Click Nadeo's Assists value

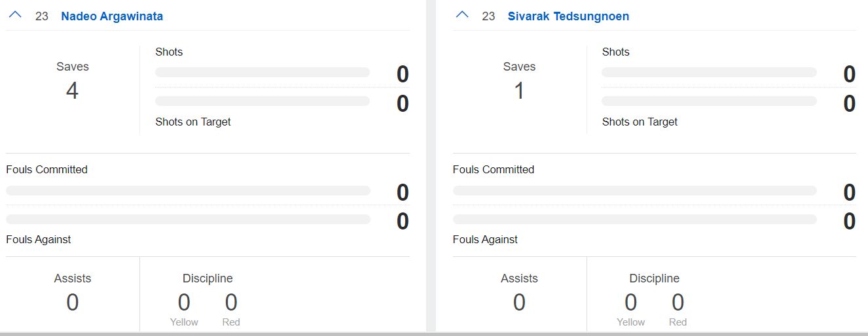coord(73,303)
